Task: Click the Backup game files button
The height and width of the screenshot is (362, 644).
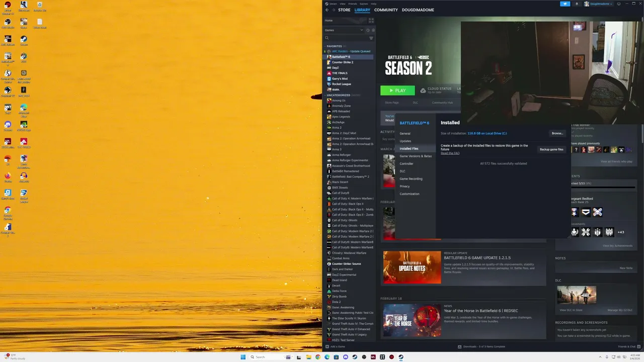Action: [551, 149]
